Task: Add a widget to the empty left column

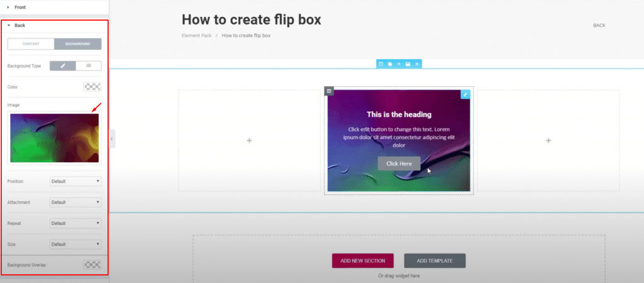Action: pyautogui.click(x=249, y=141)
